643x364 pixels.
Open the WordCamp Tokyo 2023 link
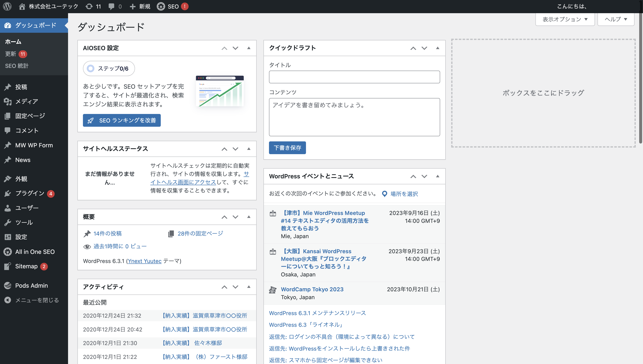(x=312, y=289)
